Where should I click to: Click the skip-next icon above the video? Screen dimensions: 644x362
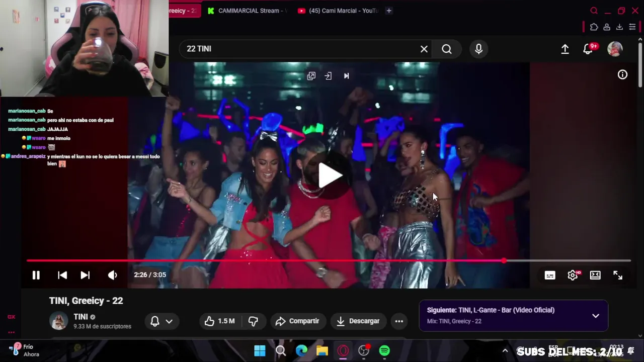tap(346, 76)
